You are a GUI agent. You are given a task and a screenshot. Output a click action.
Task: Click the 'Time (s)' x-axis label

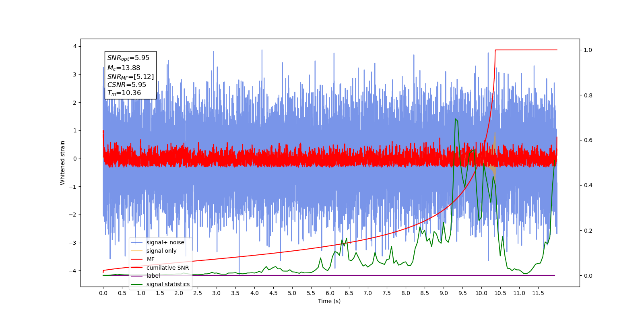point(329,301)
